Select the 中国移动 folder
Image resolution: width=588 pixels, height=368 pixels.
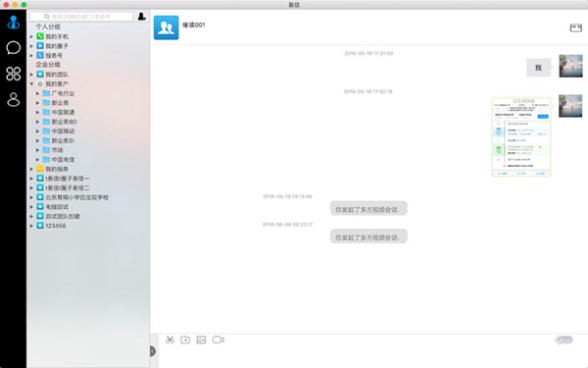click(x=59, y=131)
